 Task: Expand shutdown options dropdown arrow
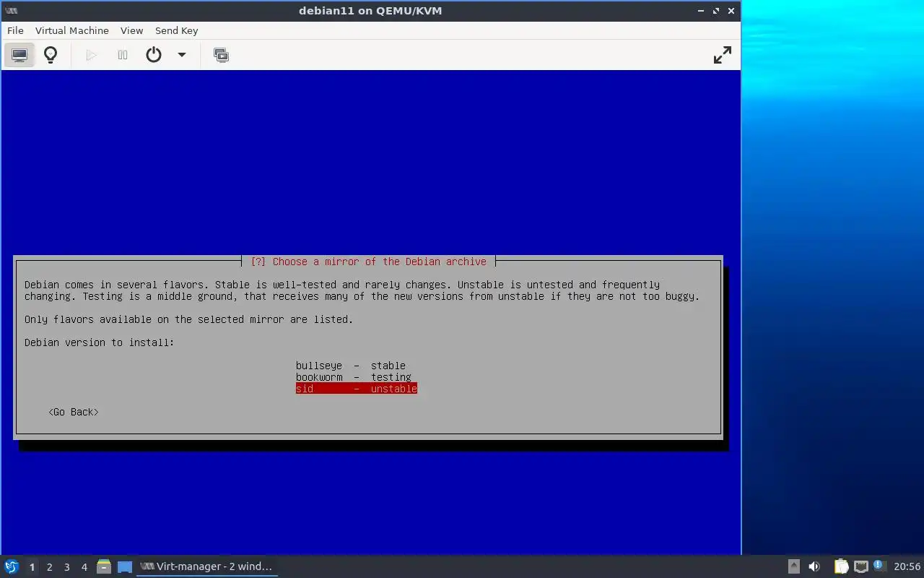(182, 55)
